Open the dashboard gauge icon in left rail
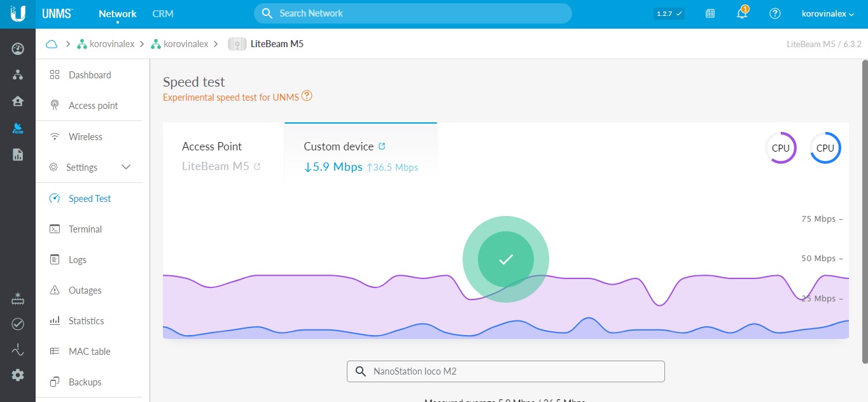 pos(18,48)
